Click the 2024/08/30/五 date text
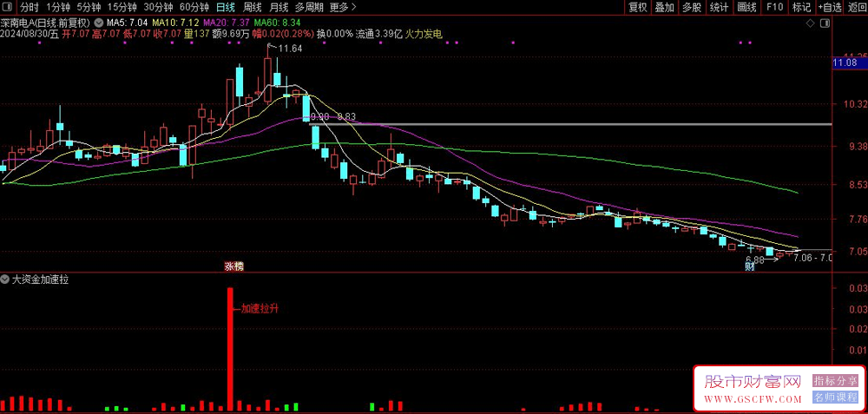 tap(30, 35)
